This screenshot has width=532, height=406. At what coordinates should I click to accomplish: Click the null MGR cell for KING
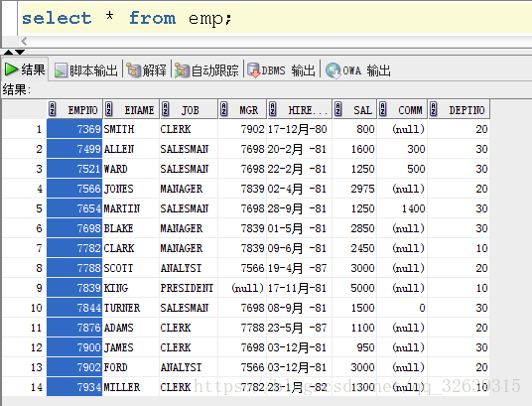242,288
